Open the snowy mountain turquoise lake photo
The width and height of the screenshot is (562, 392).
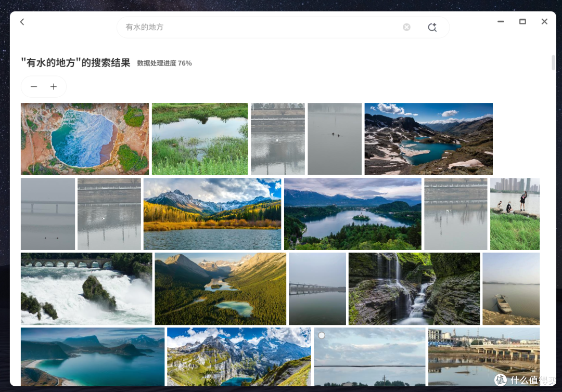(x=428, y=139)
